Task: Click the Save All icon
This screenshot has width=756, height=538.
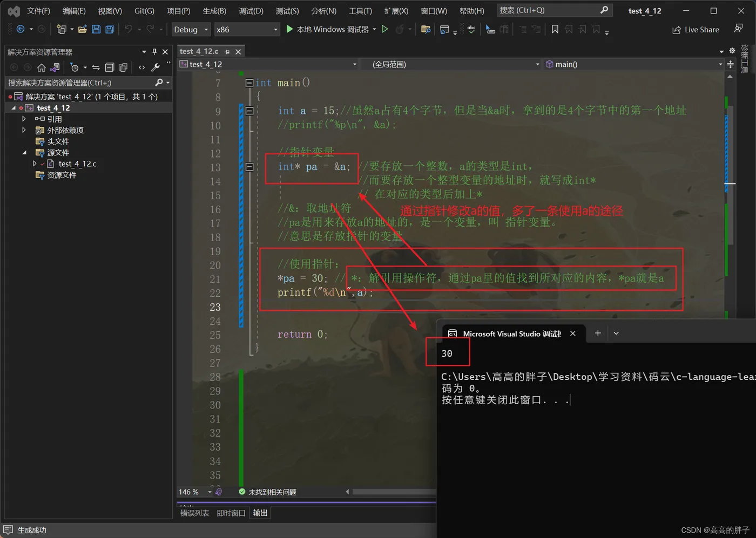Action: tap(110, 29)
